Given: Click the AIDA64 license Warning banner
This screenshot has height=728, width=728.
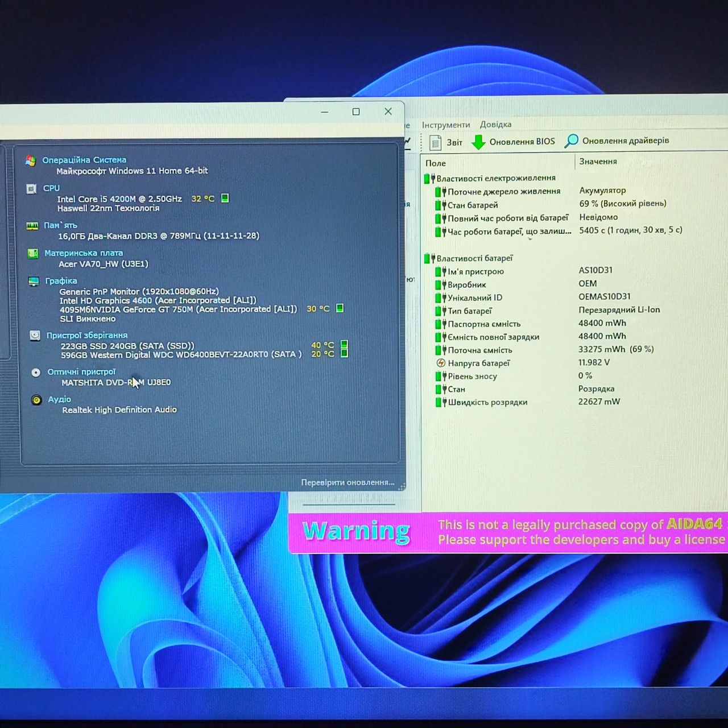Looking at the screenshot, I should point(508,532).
